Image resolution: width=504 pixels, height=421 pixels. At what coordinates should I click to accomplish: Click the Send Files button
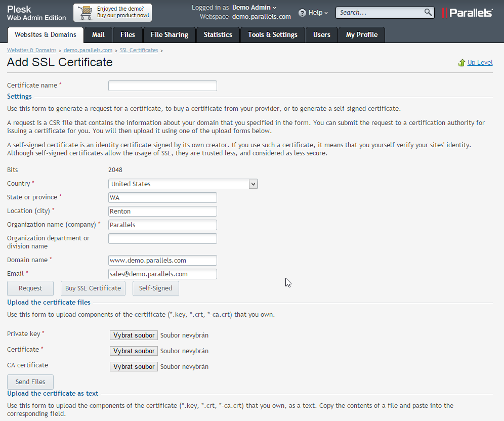[30, 382]
